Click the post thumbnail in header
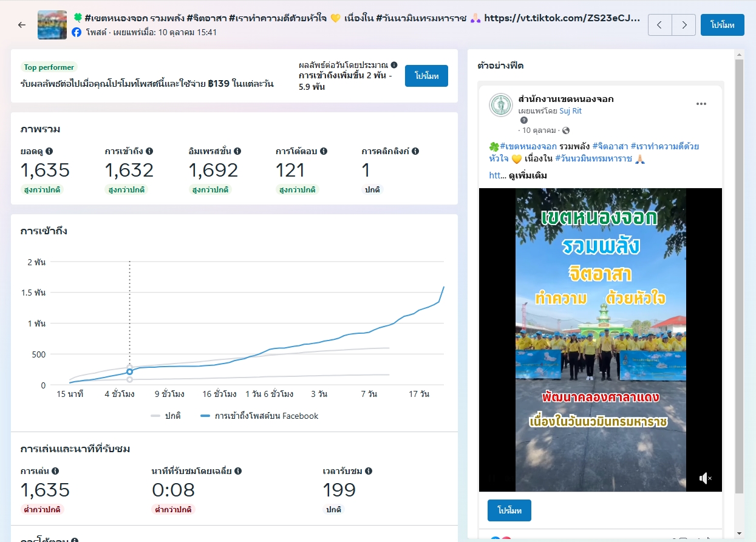756x542 pixels. 52,25
